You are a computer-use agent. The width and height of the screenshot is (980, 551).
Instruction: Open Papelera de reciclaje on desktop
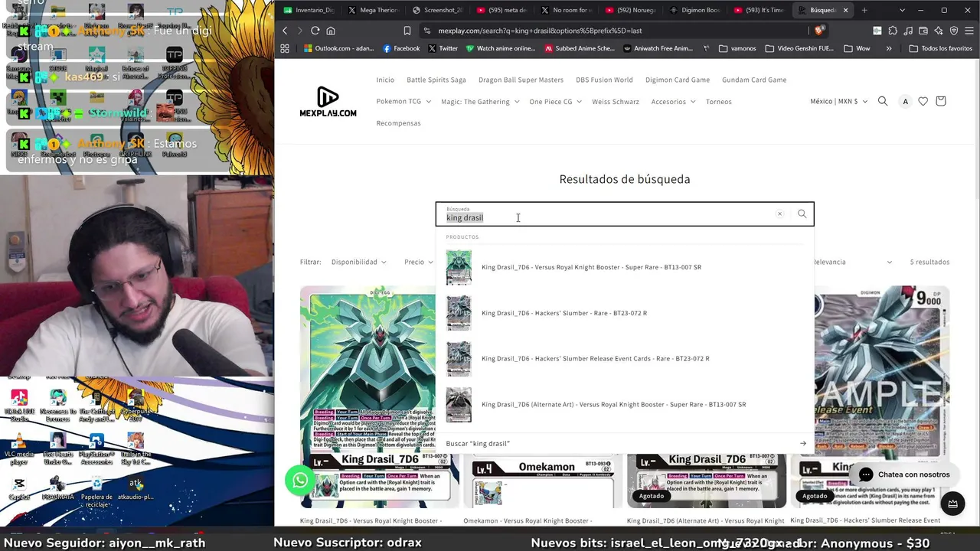[96, 491]
